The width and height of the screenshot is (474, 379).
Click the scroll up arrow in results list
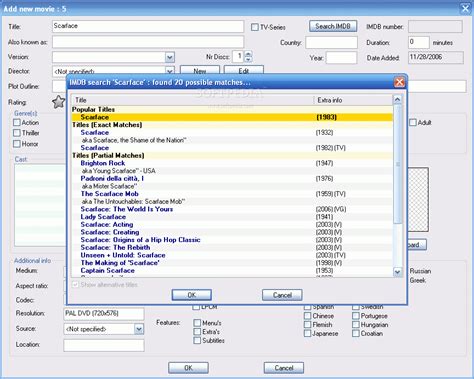[397, 100]
